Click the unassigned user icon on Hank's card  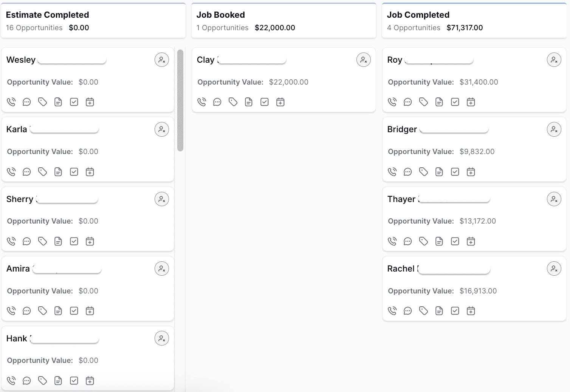[x=162, y=338]
